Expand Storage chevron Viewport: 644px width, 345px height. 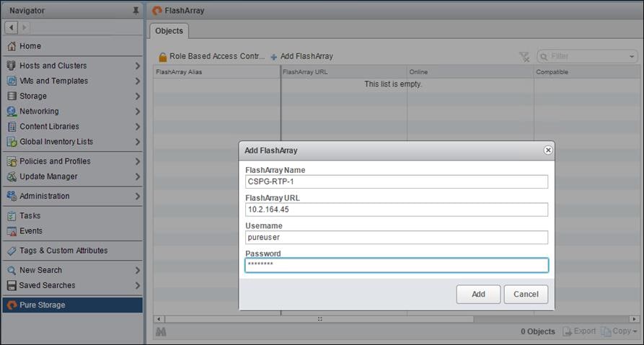click(x=137, y=96)
